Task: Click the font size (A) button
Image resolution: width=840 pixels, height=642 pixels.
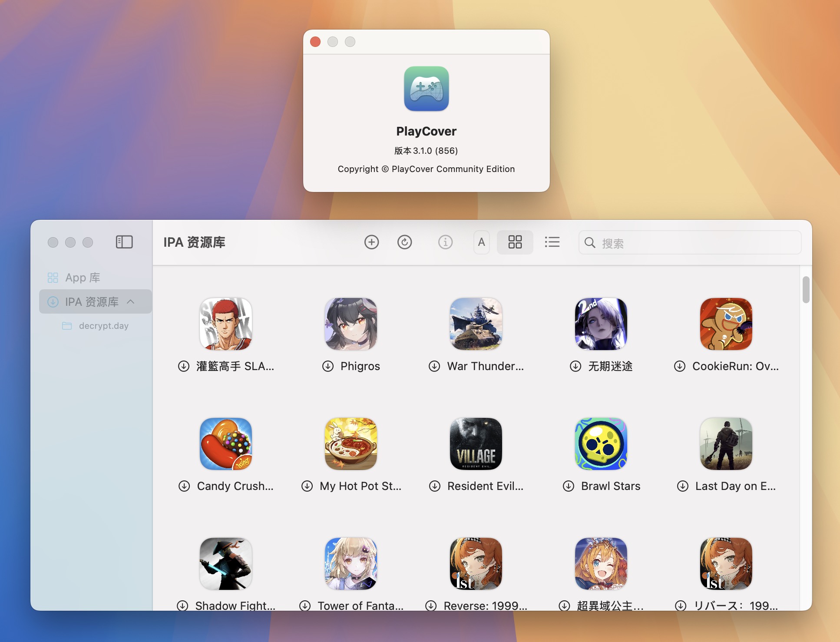Action: click(x=481, y=242)
